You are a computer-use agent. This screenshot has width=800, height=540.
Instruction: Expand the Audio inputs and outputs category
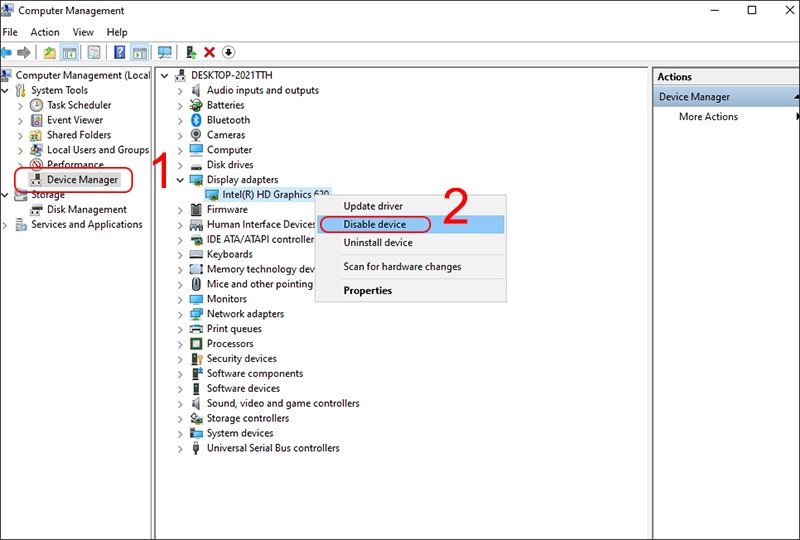[x=180, y=91]
